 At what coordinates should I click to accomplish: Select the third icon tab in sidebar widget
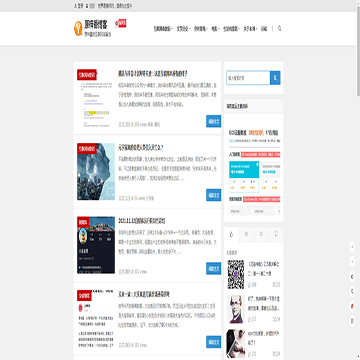(261, 234)
